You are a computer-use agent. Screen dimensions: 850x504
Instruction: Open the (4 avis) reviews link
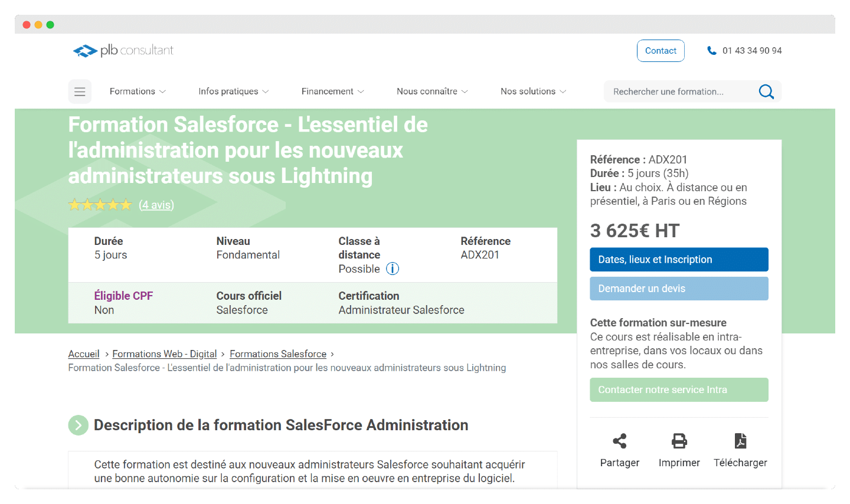point(156,205)
